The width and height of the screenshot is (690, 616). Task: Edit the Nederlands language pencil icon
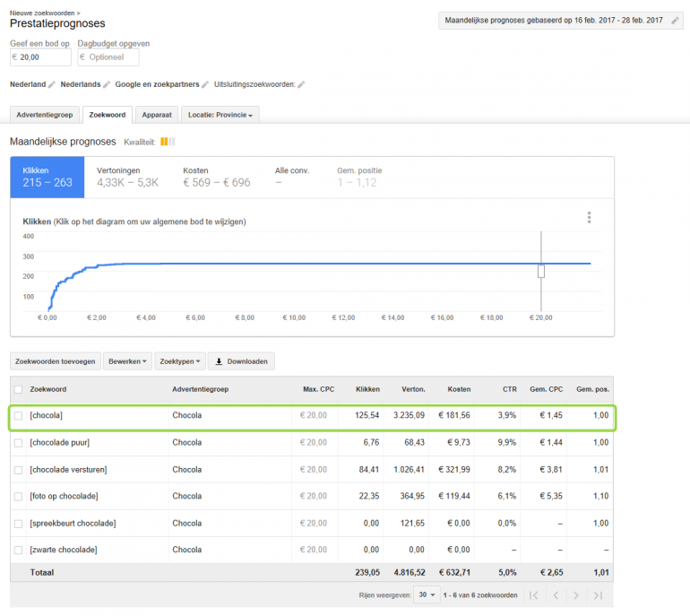tap(107, 84)
